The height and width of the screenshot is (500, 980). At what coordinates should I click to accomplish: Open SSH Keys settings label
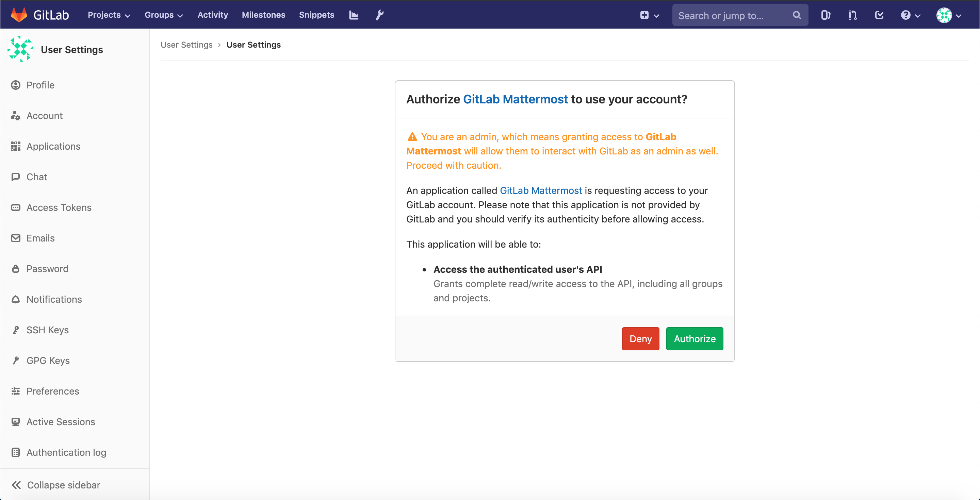click(x=48, y=330)
